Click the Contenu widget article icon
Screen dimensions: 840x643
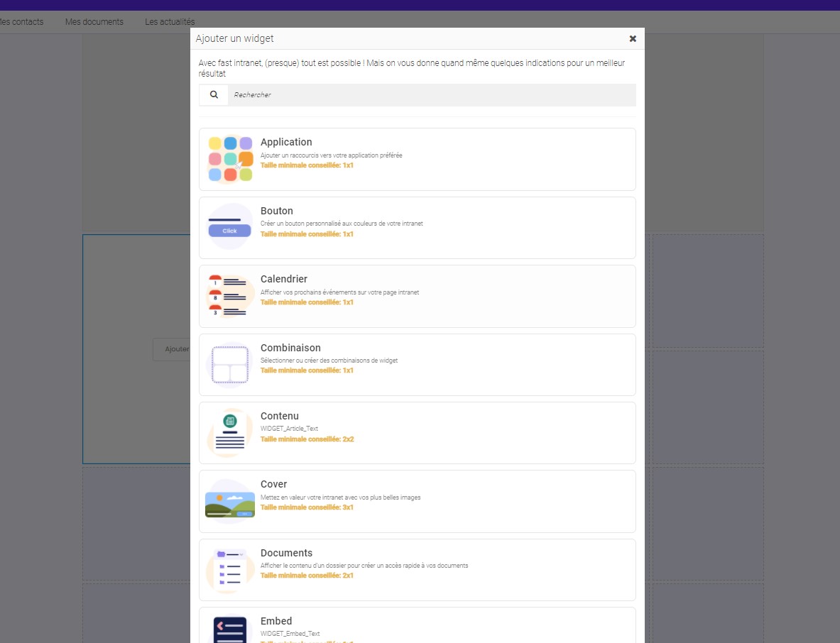tap(229, 433)
